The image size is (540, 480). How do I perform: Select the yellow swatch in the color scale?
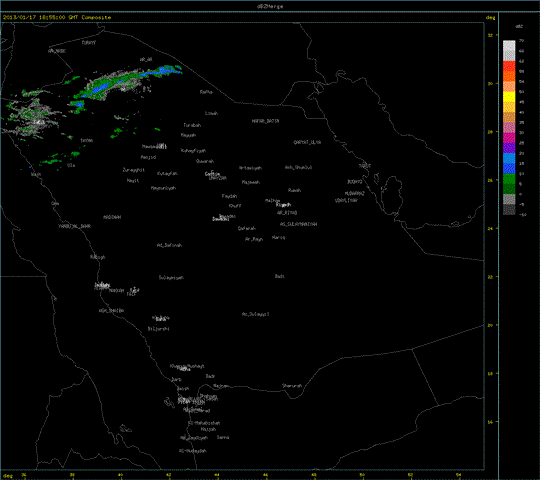tap(509, 97)
